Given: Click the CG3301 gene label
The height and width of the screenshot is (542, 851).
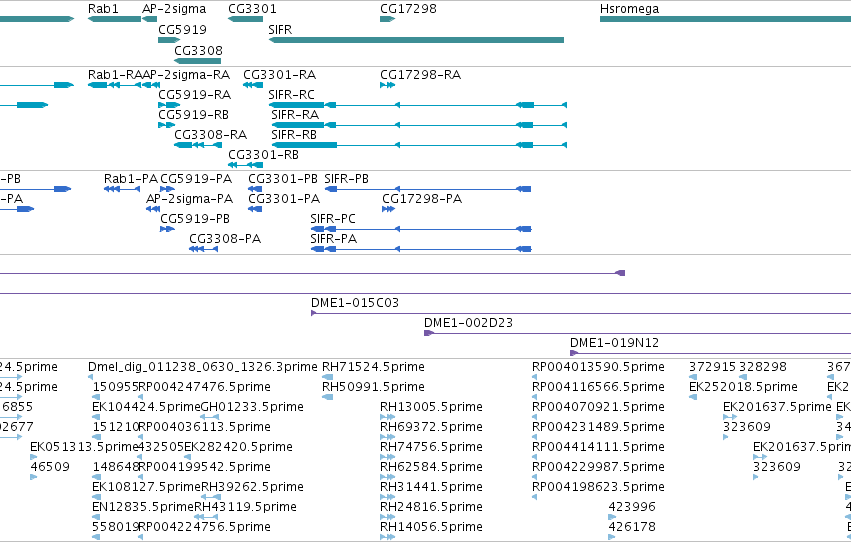Looking at the screenshot, I should click(252, 9).
